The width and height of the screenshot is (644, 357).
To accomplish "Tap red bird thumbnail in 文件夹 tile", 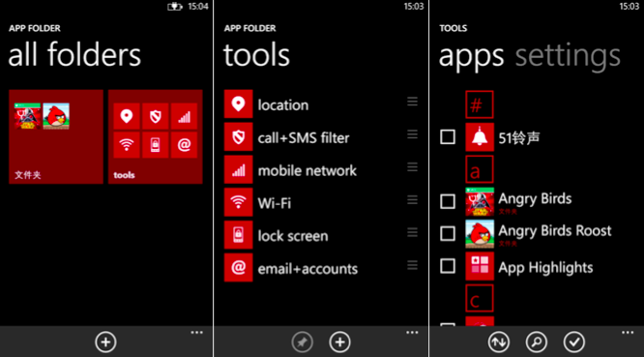I will coord(56,116).
